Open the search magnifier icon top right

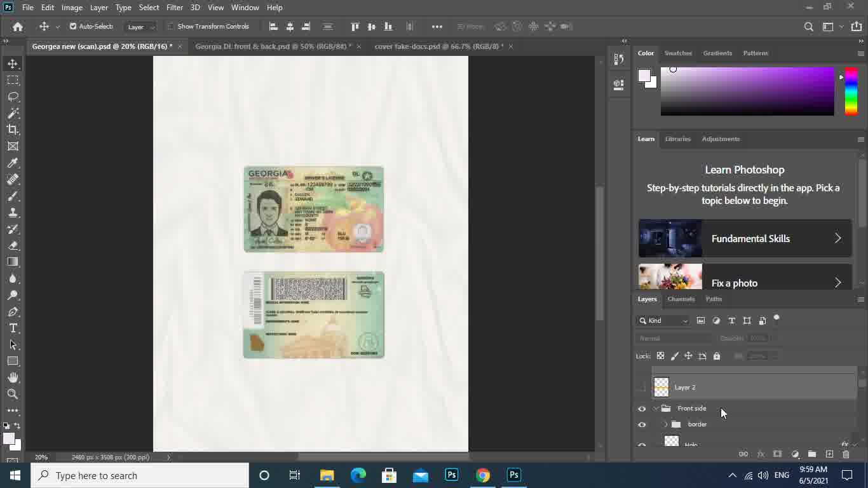tap(809, 27)
